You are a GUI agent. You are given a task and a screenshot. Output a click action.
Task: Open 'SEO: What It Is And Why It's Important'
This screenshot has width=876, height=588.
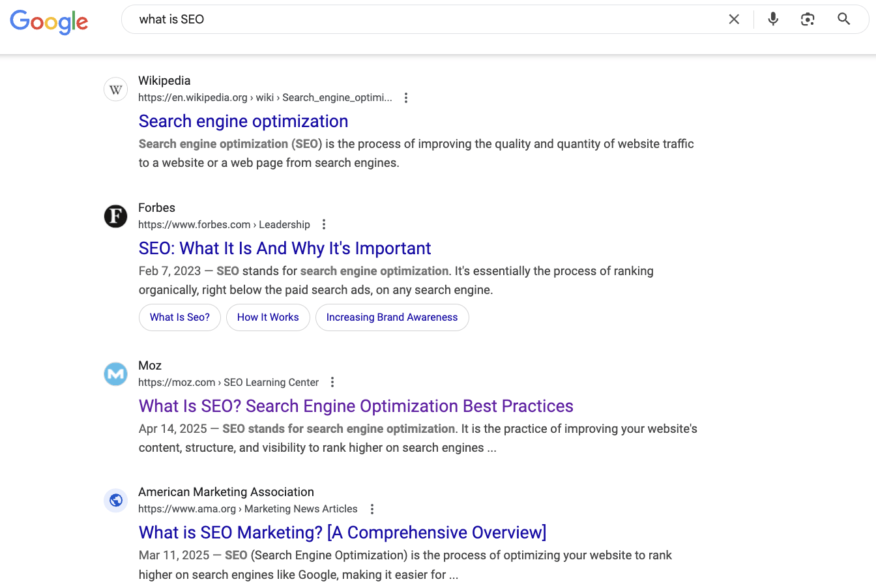point(285,248)
